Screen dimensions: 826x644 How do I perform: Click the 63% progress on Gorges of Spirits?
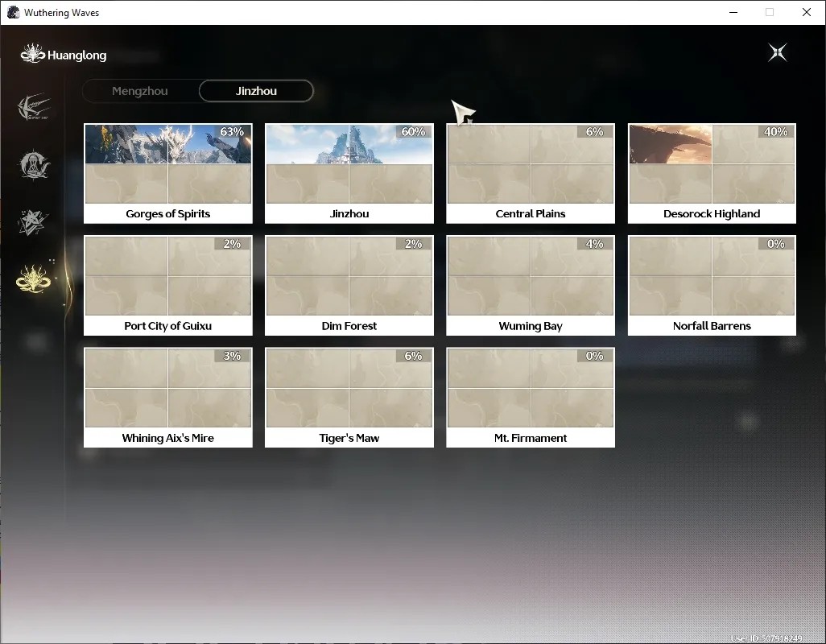(x=233, y=132)
